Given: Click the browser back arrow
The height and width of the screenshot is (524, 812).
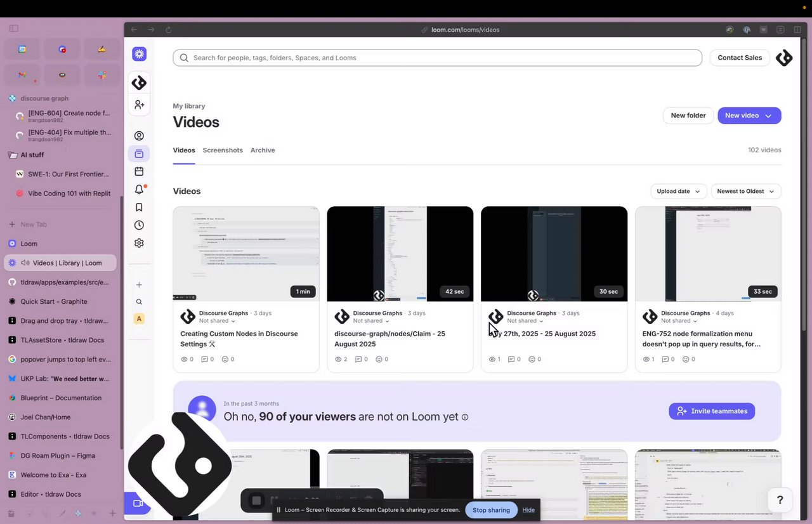Looking at the screenshot, I should click(134, 30).
